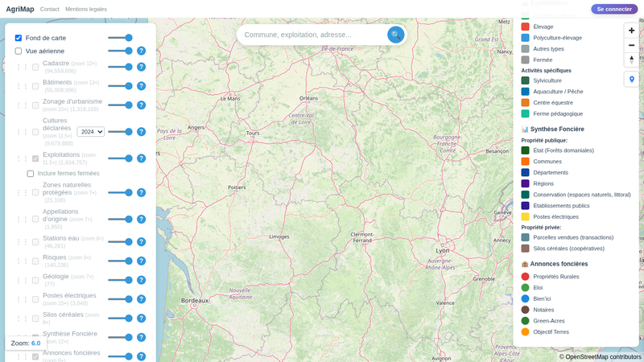Reset map bearing with compass button
The width and height of the screenshot is (644, 362).
click(631, 60)
